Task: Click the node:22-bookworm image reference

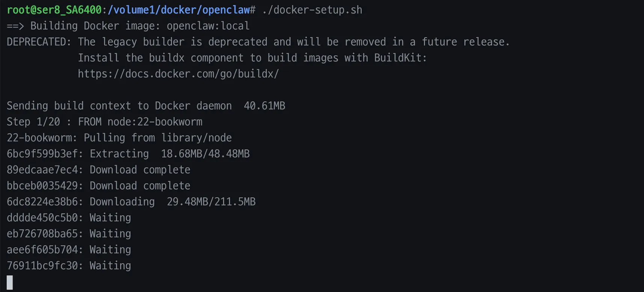Action: [155, 122]
